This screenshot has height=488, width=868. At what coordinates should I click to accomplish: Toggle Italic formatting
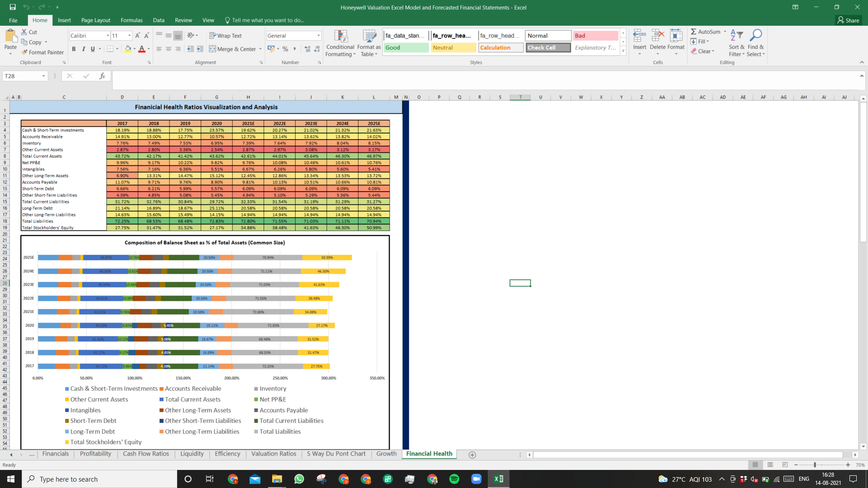coord(83,49)
